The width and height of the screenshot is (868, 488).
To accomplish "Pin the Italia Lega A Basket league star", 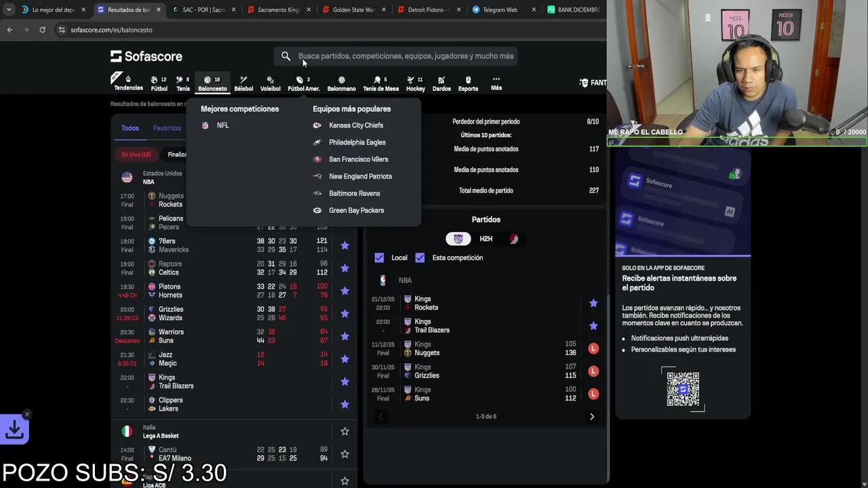I will tap(344, 431).
